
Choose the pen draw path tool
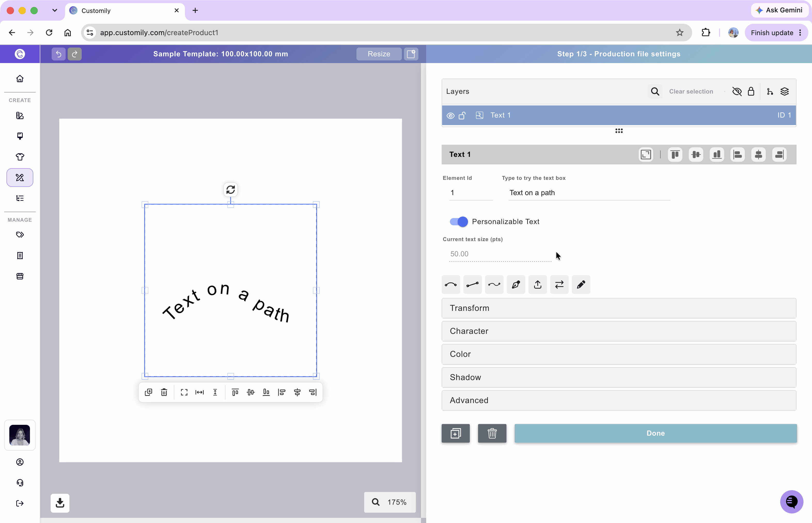pyautogui.click(x=516, y=284)
